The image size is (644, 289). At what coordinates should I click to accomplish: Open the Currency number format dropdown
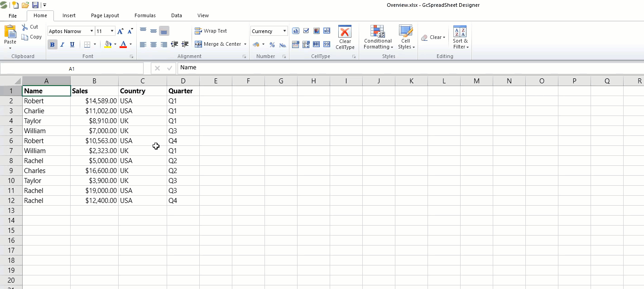[x=284, y=31]
